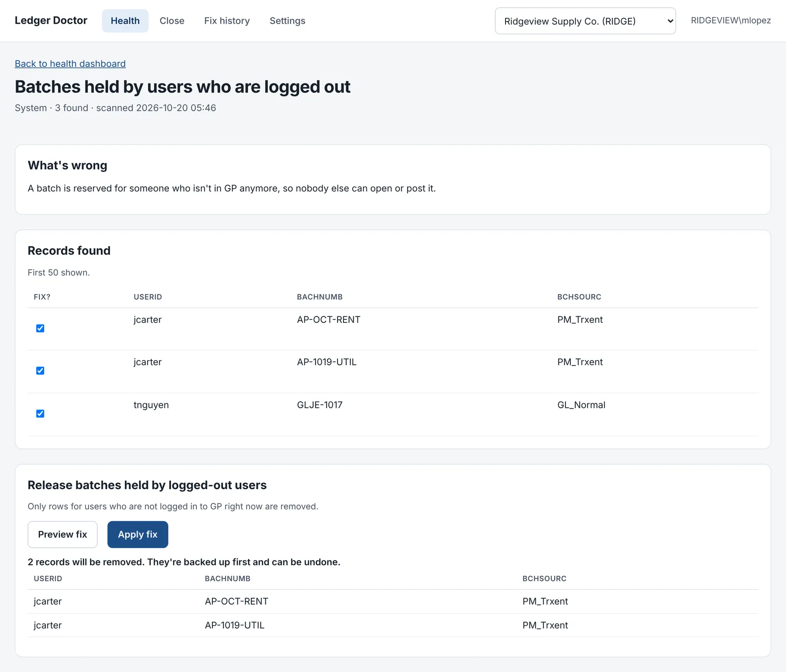The height and width of the screenshot is (672, 786).
Task: Switch to the Close tab
Action: tap(172, 21)
